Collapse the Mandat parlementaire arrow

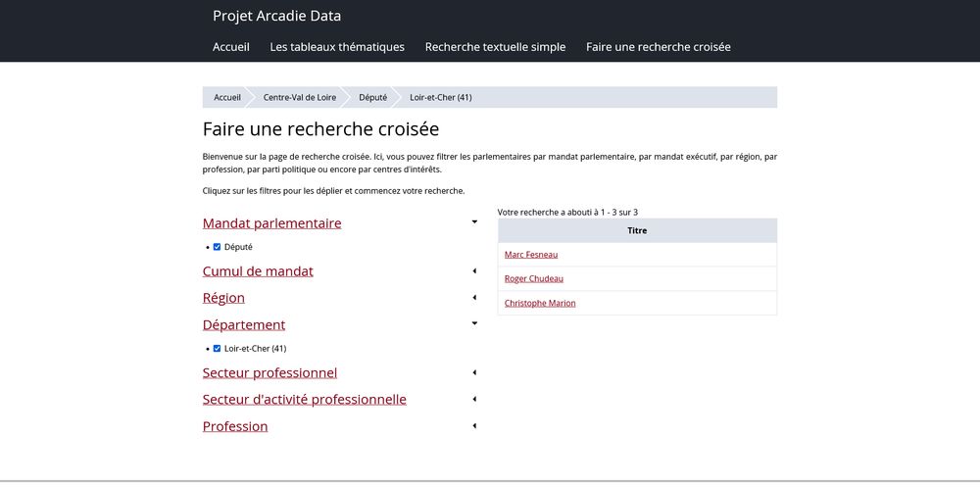click(474, 222)
